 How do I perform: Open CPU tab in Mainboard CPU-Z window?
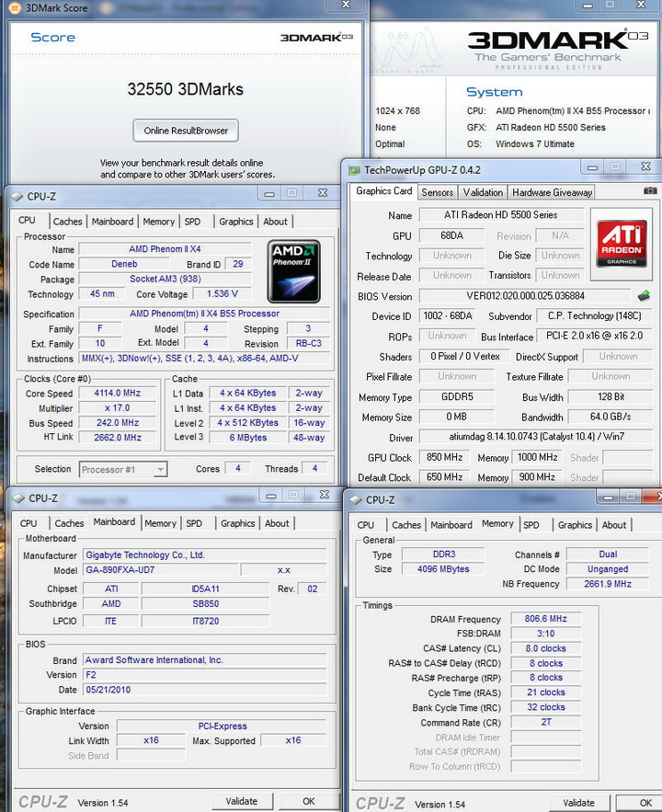[x=29, y=523]
